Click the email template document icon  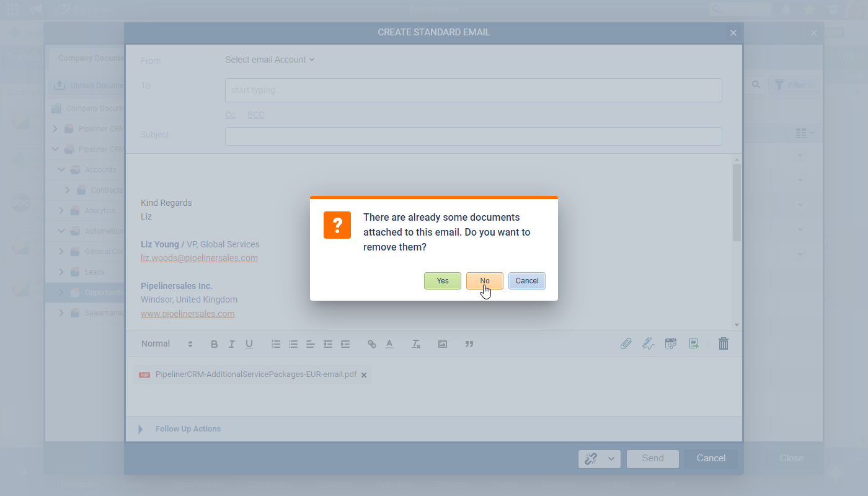[x=694, y=343]
